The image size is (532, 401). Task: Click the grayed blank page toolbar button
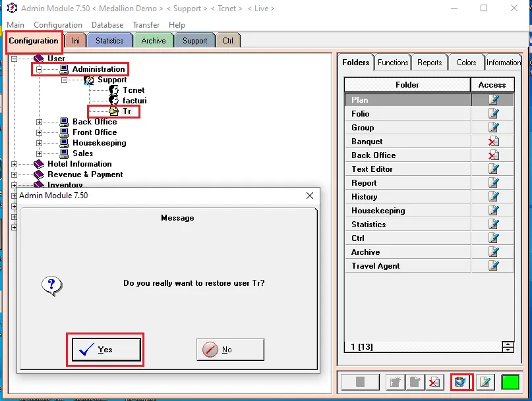[x=360, y=383]
